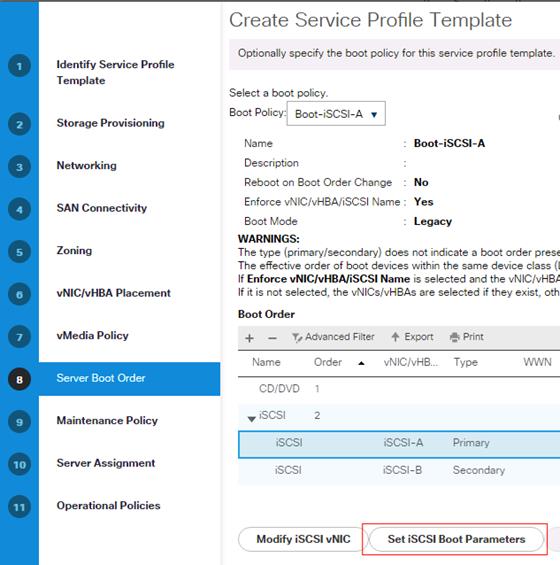
Task: Select the iSCSI-B Secondary row
Action: tap(399, 470)
